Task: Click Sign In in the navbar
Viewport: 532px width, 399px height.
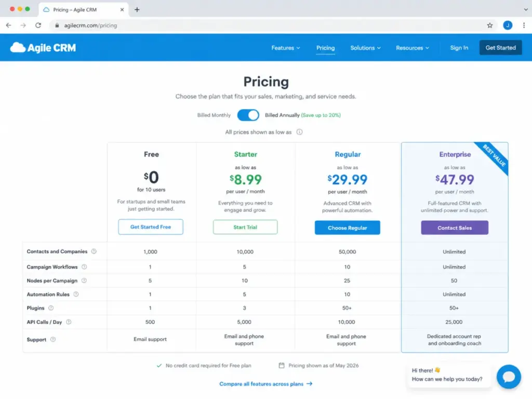Action: tap(459, 48)
